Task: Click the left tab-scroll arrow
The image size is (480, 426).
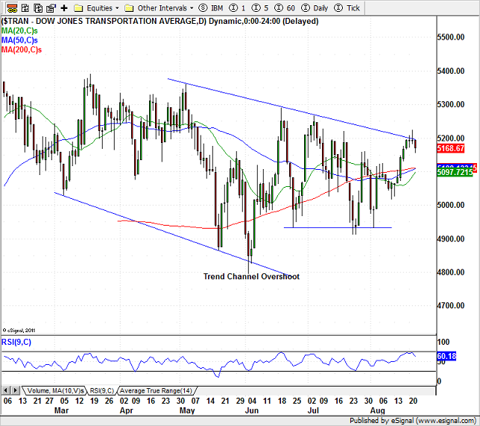Action: [6, 390]
